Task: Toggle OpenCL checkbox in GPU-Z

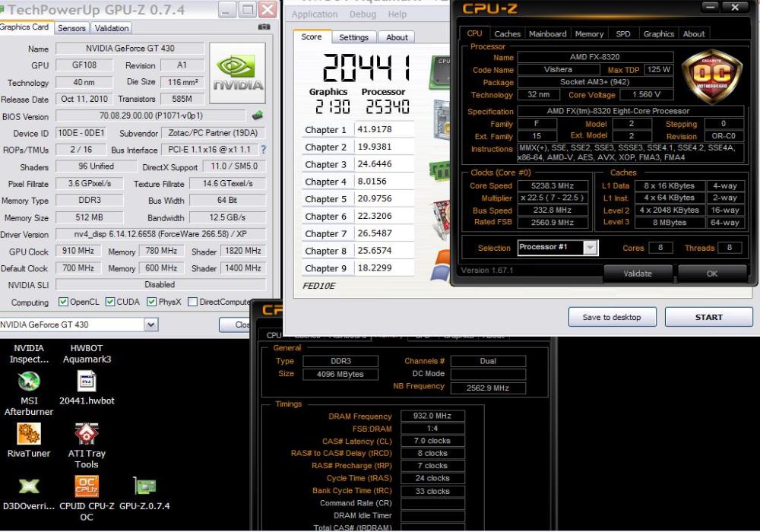Action: [x=63, y=302]
